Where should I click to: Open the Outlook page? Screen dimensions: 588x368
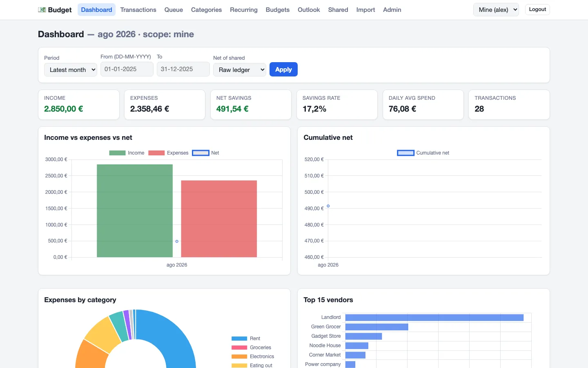[309, 10]
